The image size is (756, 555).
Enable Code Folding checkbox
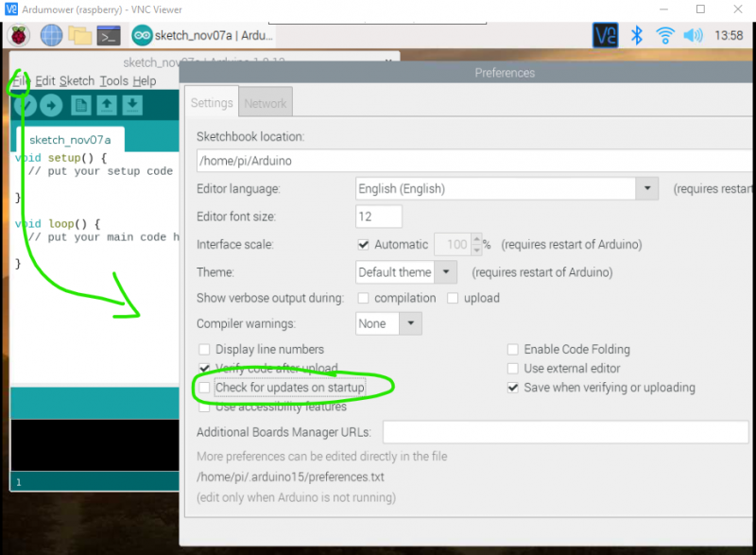point(513,349)
